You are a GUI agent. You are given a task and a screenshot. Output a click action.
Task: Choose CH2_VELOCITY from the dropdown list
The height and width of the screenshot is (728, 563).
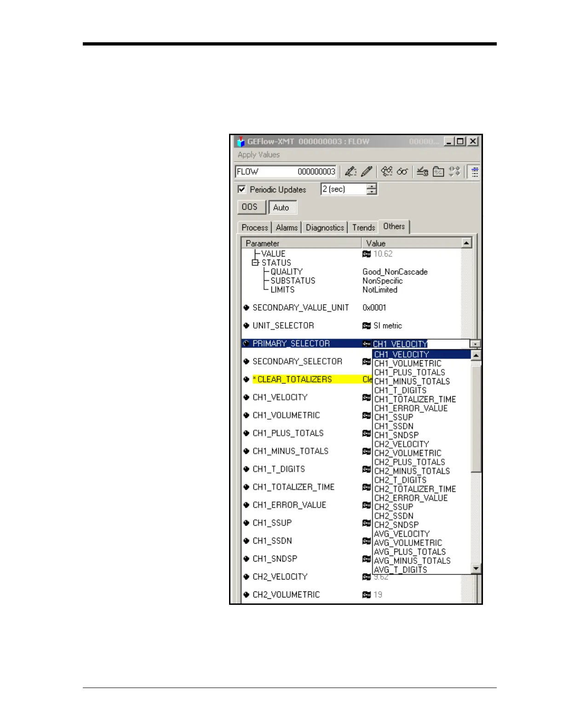(402, 444)
